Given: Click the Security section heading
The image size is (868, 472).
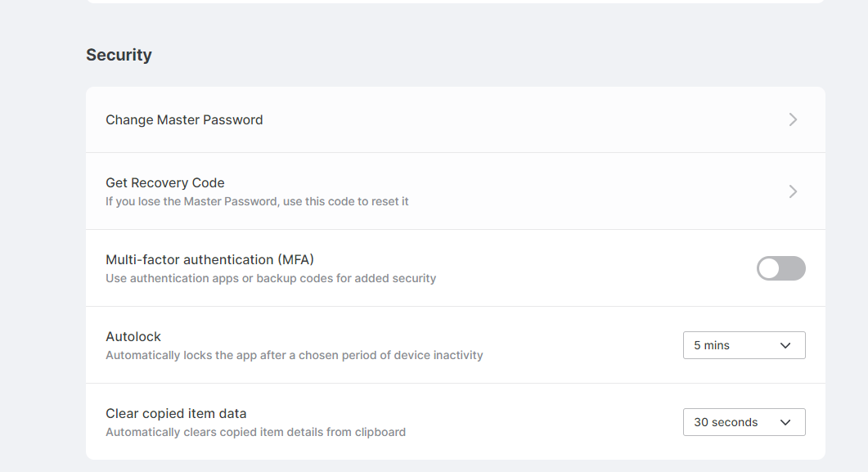Looking at the screenshot, I should pos(119,55).
